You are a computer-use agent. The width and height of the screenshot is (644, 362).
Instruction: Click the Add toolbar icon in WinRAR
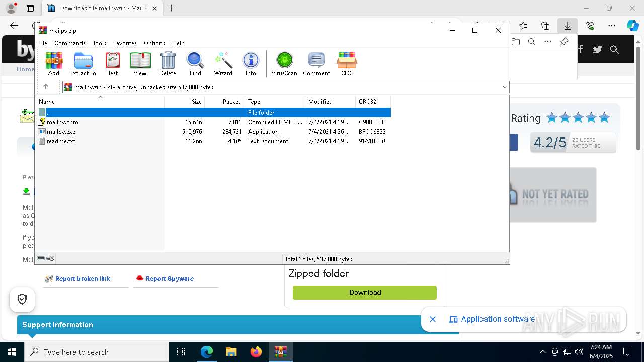54,64
